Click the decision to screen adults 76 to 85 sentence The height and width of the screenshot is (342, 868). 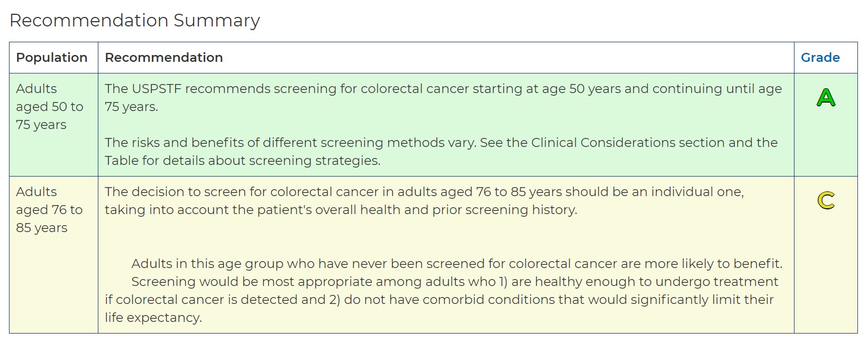pyautogui.click(x=424, y=201)
